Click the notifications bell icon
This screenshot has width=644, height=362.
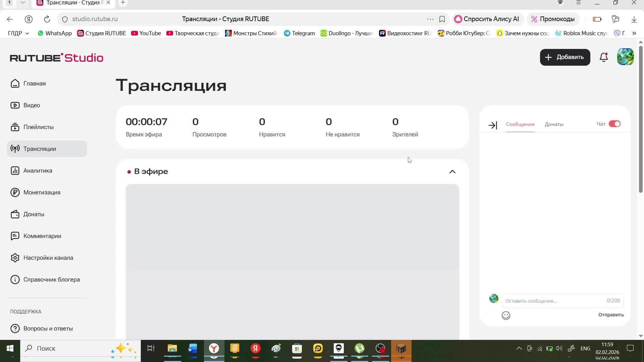tap(603, 57)
